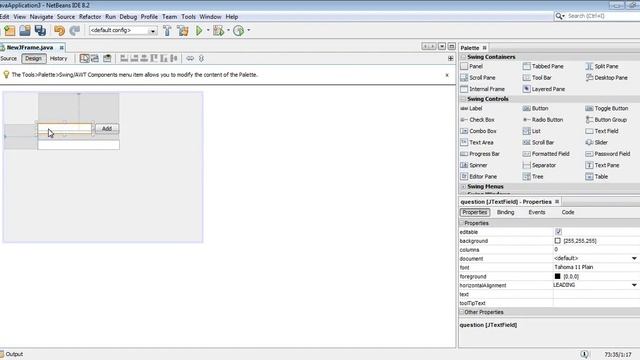Open the default config dropdown
The height and width of the screenshot is (360, 640).
pos(153,31)
